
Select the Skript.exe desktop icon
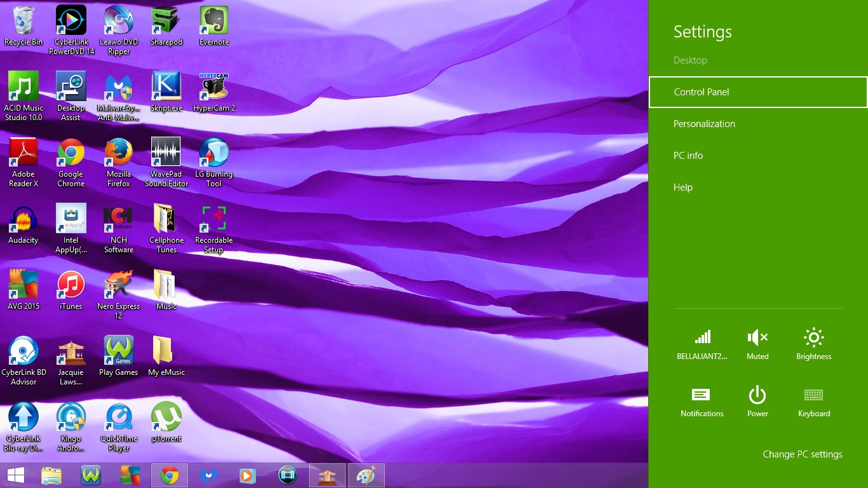pos(166,92)
